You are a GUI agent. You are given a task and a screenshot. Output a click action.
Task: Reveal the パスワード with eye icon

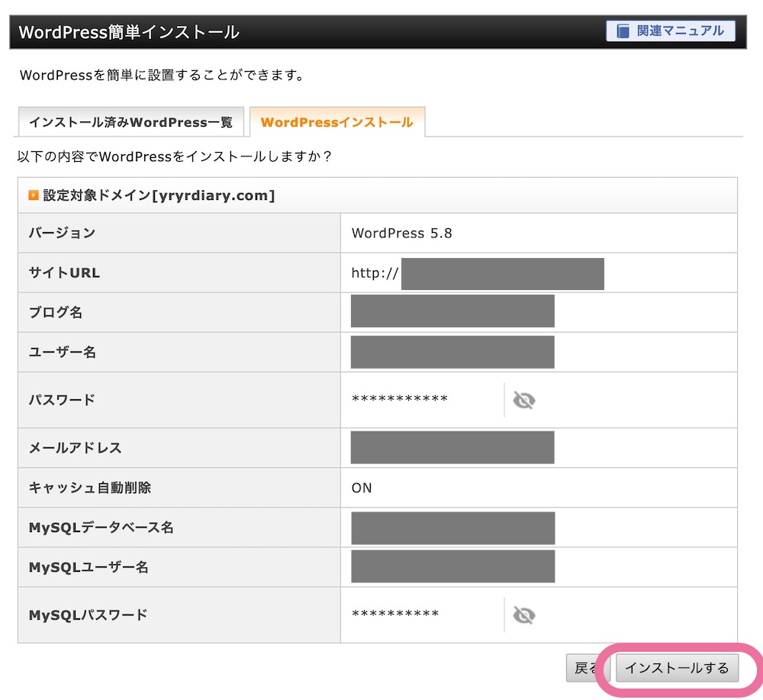(523, 400)
